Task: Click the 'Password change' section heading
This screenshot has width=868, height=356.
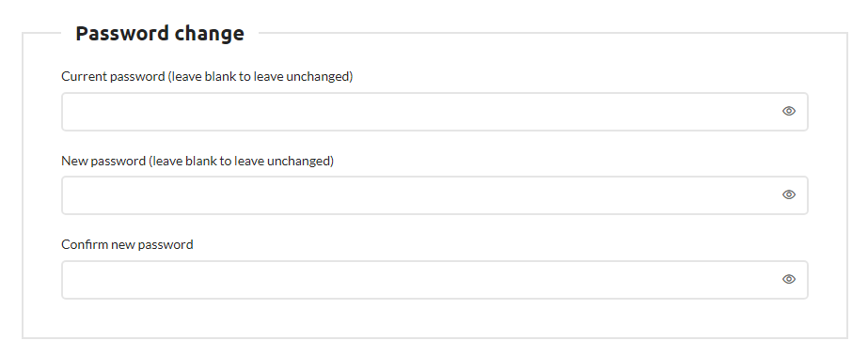Action: 160,33
